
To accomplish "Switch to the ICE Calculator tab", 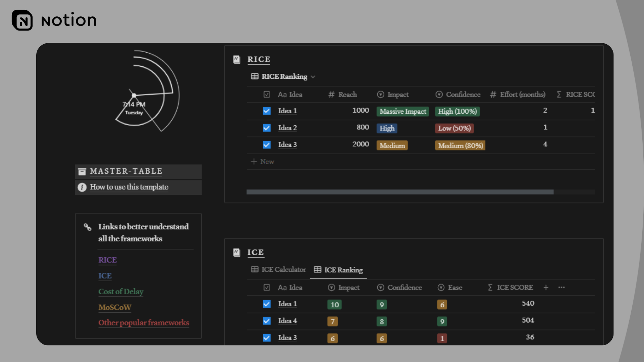I will pyautogui.click(x=278, y=269).
